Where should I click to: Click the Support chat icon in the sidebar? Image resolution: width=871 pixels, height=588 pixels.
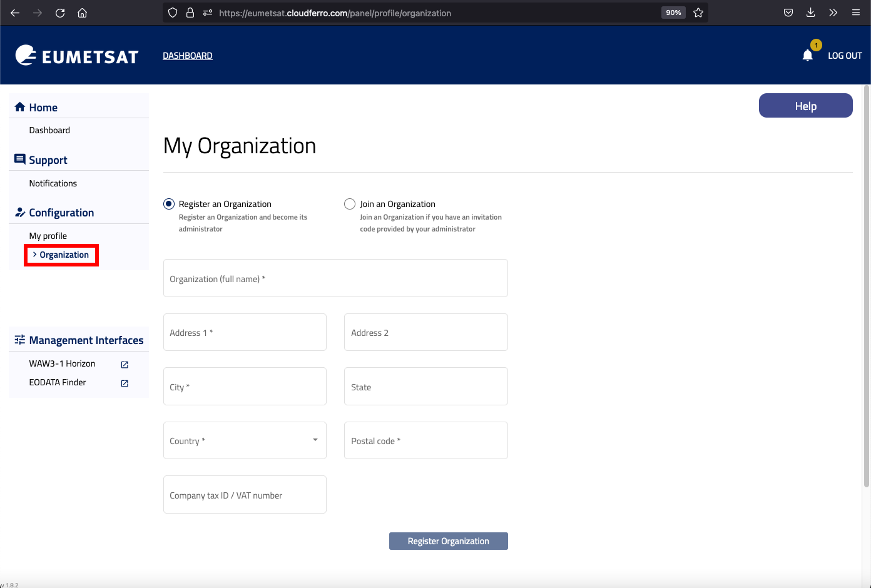tap(20, 160)
